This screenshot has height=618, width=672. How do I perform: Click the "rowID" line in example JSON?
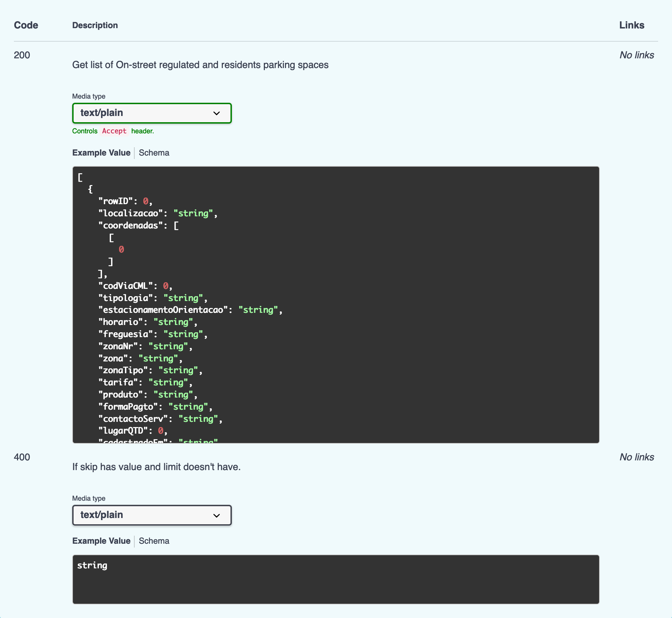(x=125, y=201)
